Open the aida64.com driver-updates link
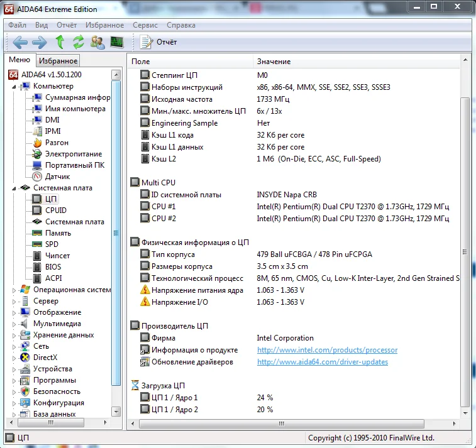 (x=322, y=362)
